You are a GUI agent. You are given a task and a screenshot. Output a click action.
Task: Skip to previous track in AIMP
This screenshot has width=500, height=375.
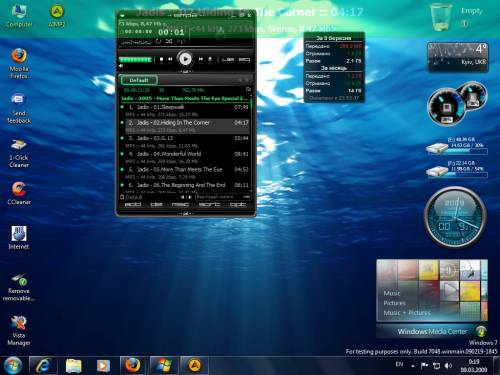[x=170, y=59]
